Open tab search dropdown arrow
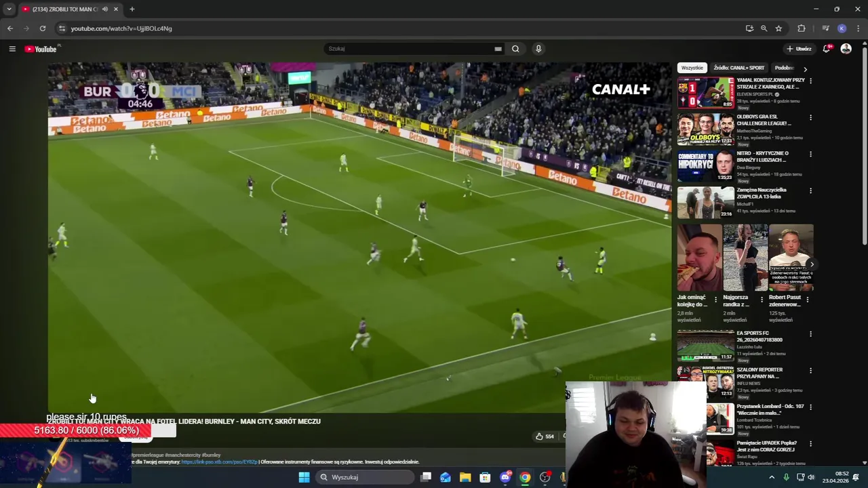 pos(9,9)
